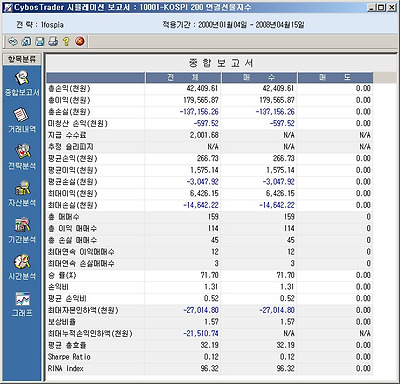
Task: Open 자산분석 in the sidebar
Action: click(22, 194)
